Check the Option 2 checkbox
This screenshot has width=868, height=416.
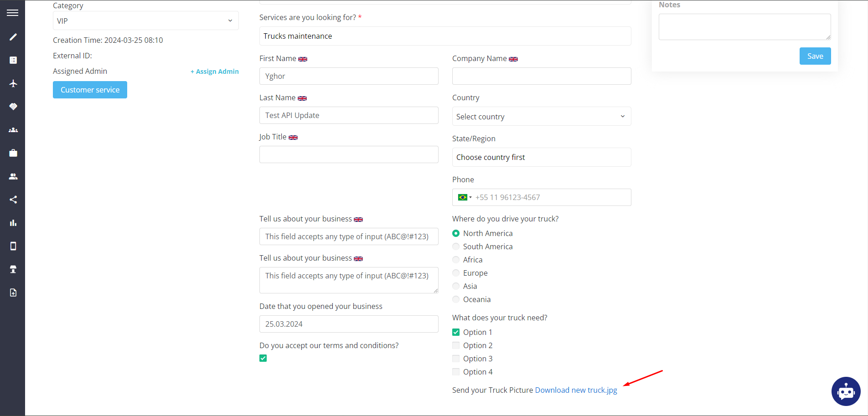click(456, 345)
